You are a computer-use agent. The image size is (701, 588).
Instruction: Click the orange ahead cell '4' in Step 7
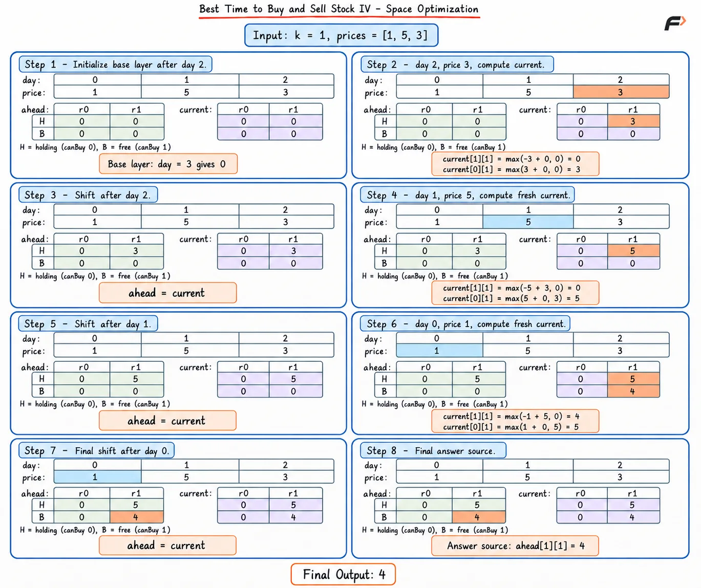137,517
